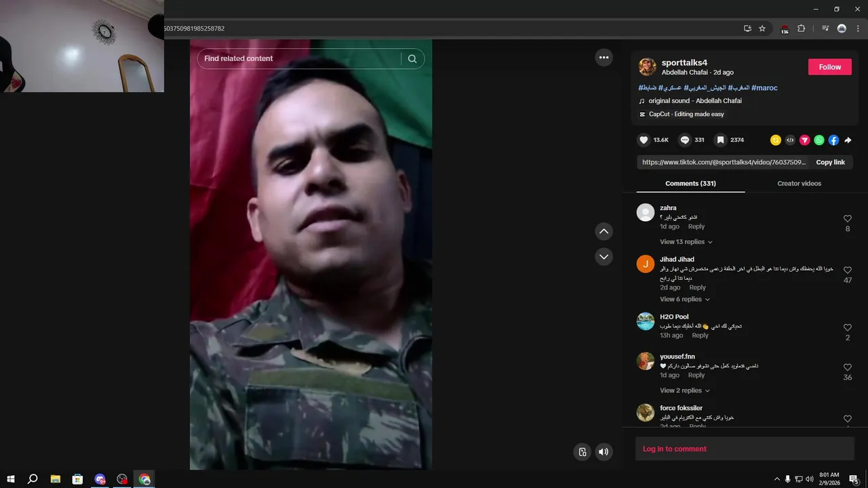Image resolution: width=868 pixels, height=488 pixels.
Task: Like force fokssiler's comment
Action: [848, 419]
